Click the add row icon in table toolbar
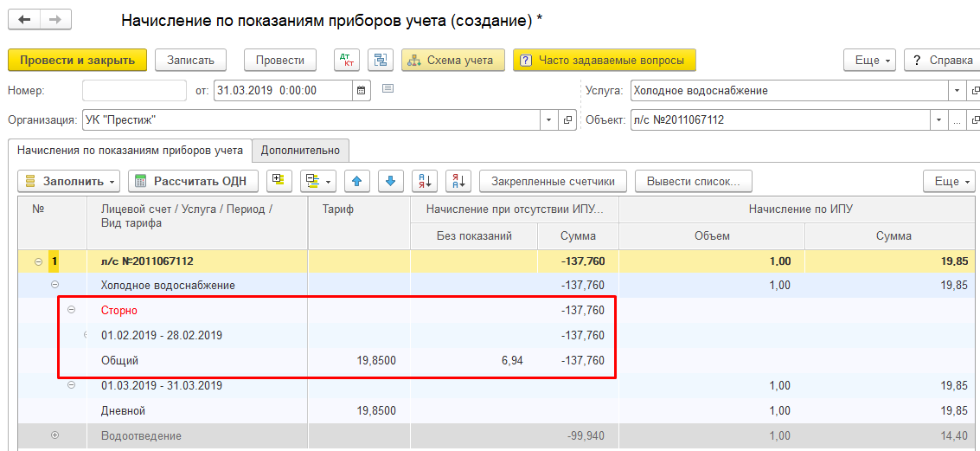The width and height of the screenshot is (980, 451). 277,181
